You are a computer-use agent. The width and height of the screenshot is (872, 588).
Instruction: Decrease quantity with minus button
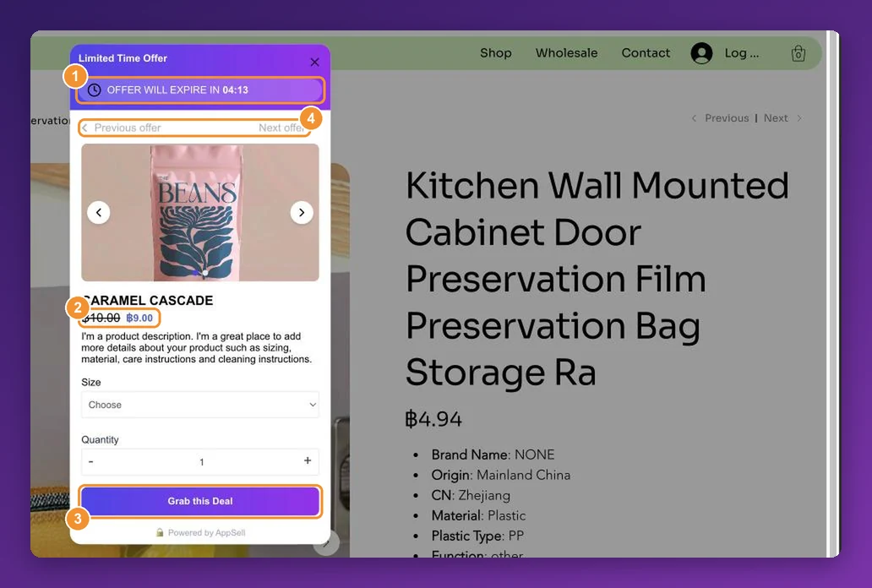[x=90, y=461]
